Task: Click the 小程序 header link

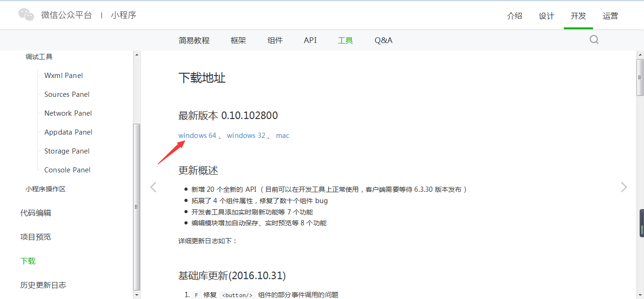Action: pyautogui.click(x=124, y=15)
